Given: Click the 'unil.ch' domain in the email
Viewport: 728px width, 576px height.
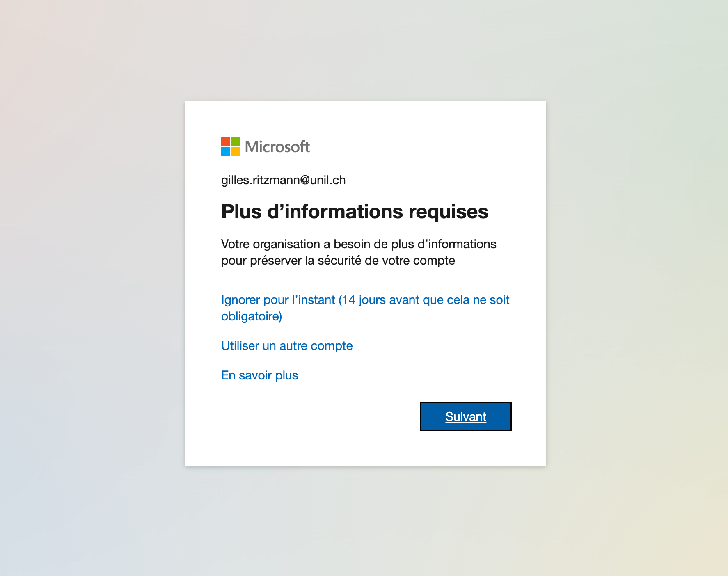Looking at the screenshot, I should pos(328,180).
